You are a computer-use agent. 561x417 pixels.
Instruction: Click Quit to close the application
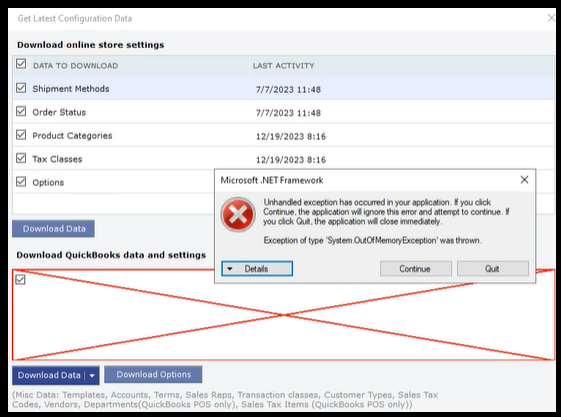pos(493,269)
